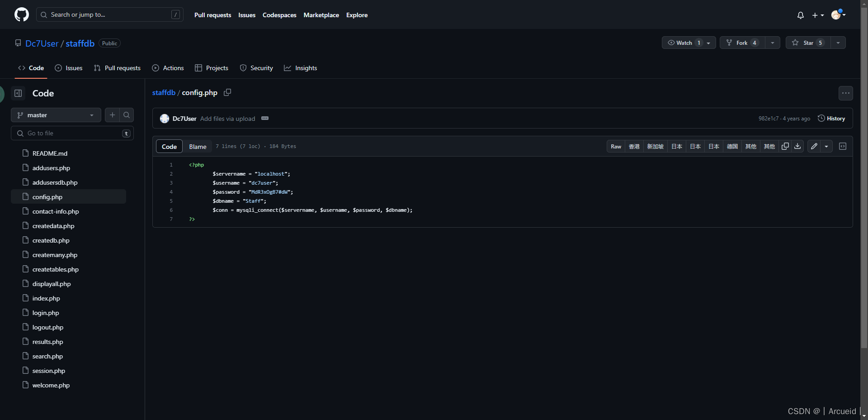Open the user avatar menu
Viewport: 868px width, 420px height.
(x=838, y=15)
